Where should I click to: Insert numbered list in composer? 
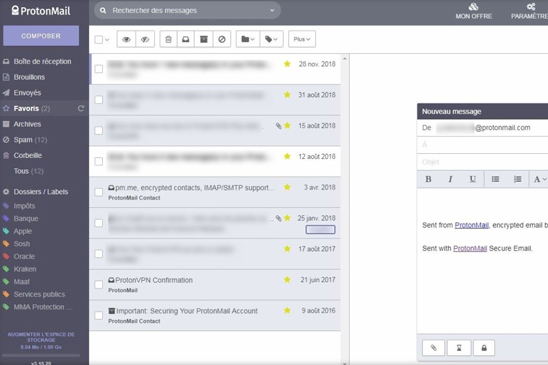(x=518, y=179)
